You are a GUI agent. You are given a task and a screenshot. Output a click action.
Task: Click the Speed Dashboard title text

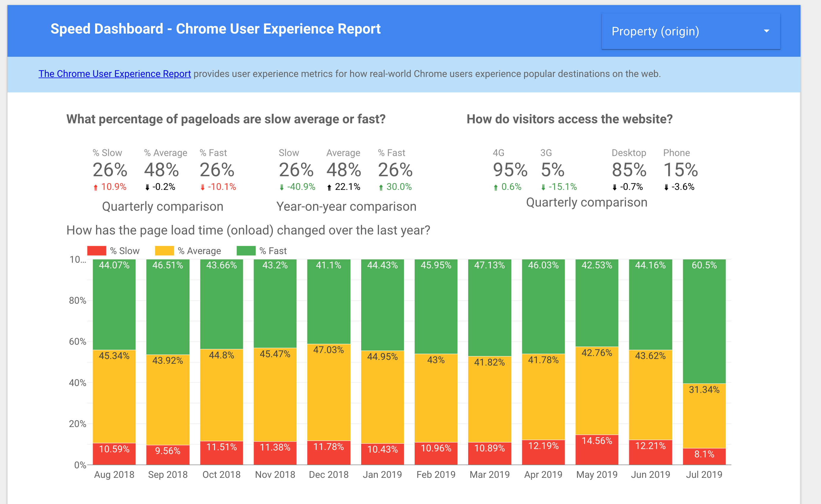(x=215, y=29)
